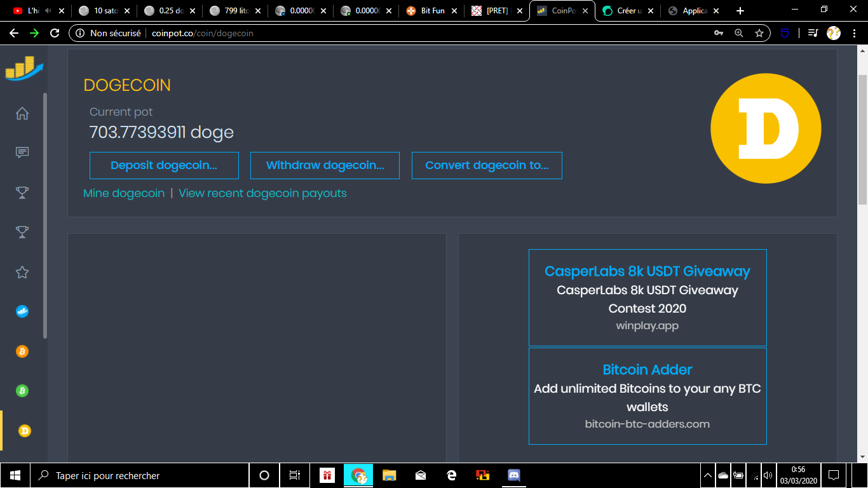The height and width of the screenshot is (488, 868).
Task: Open the Windows notification center
Action: [834, 475]
